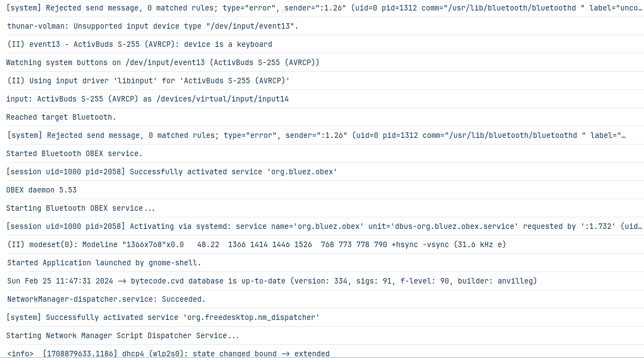
Task: Select the /devices/virtual/input/input14 log row
Action: 322,99
